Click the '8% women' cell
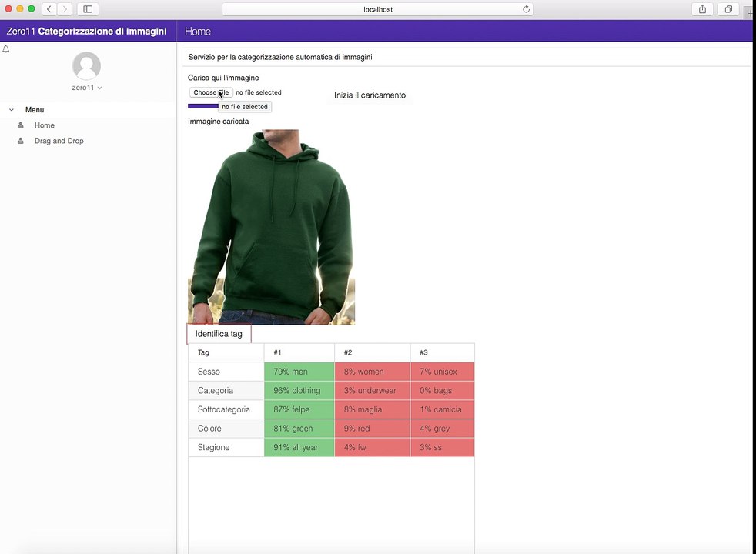This screenshot has height=554, width=756. click(372, 372)
